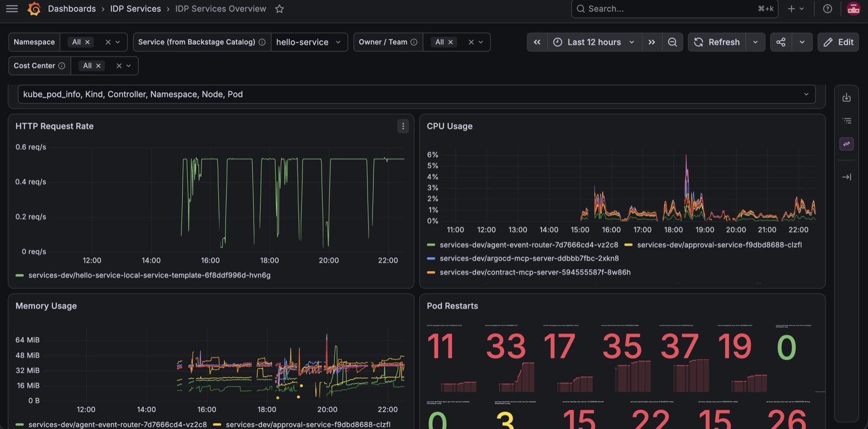This screenshot has width=868, height=429.
Task: Remove All value from Cost Center filter
Action: (98, 66)
